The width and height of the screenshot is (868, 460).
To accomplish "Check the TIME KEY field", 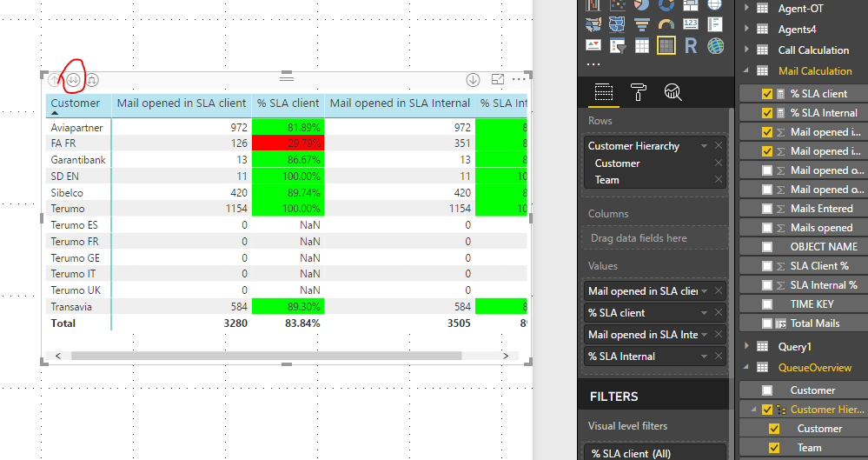I will point(766,304).
